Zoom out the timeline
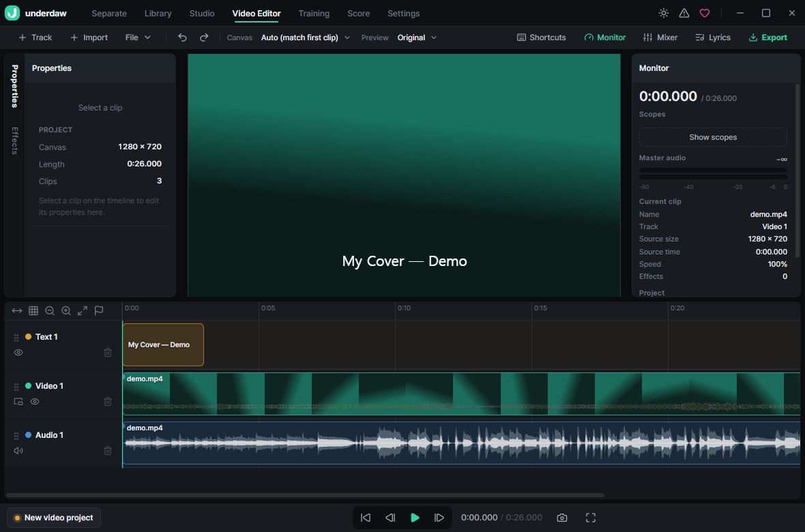Screen dimensions: 805x532 (50, 311)
